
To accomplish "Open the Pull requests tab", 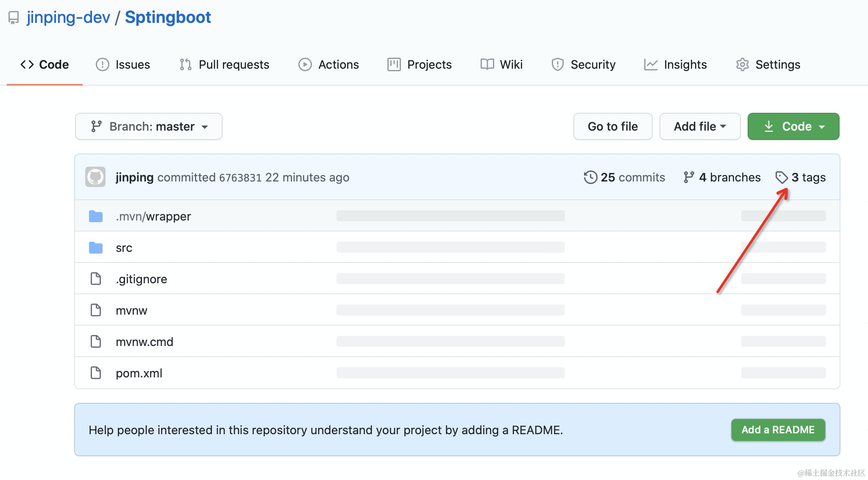I will tap(224, 64).
